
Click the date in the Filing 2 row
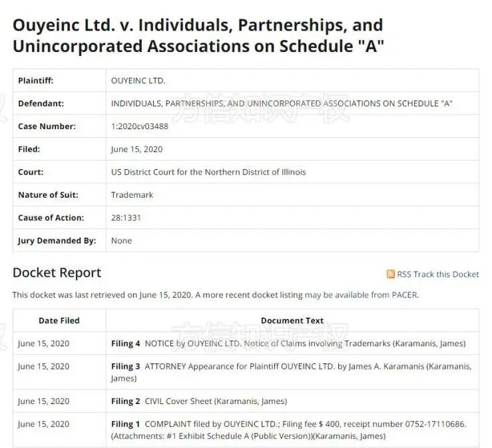tap(44, 401)
